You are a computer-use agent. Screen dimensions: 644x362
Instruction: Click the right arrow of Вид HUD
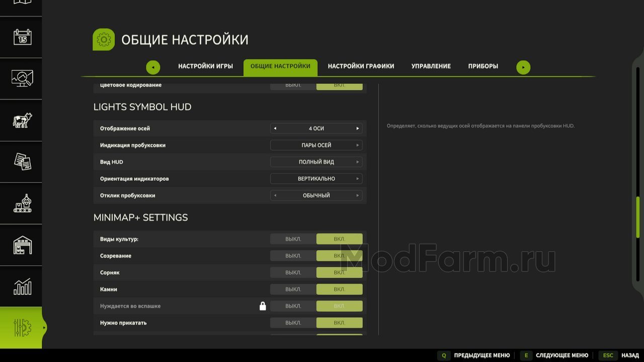coord(358,162)
